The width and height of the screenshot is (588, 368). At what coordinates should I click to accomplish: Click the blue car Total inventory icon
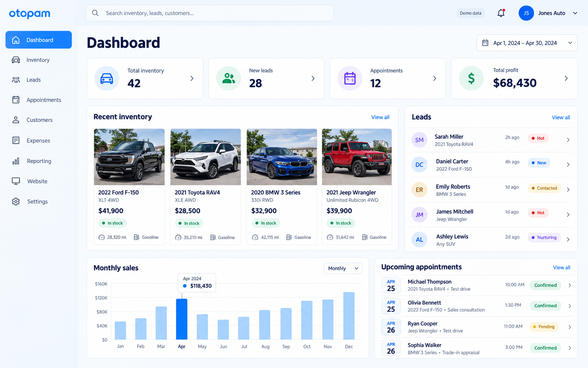(x=107, y=79)
